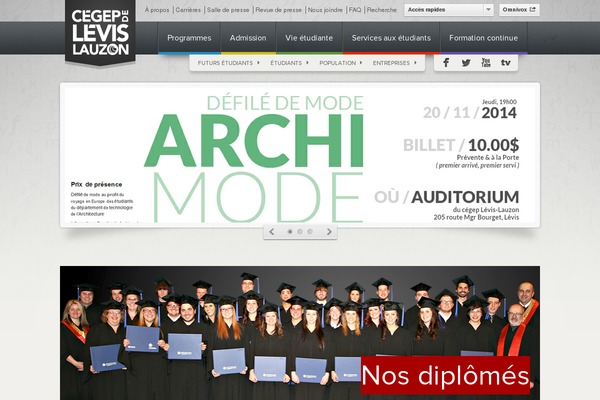Open the Formation continue menu
The height and width of the screenshot is (400, 600).
[x=483, y=38]
